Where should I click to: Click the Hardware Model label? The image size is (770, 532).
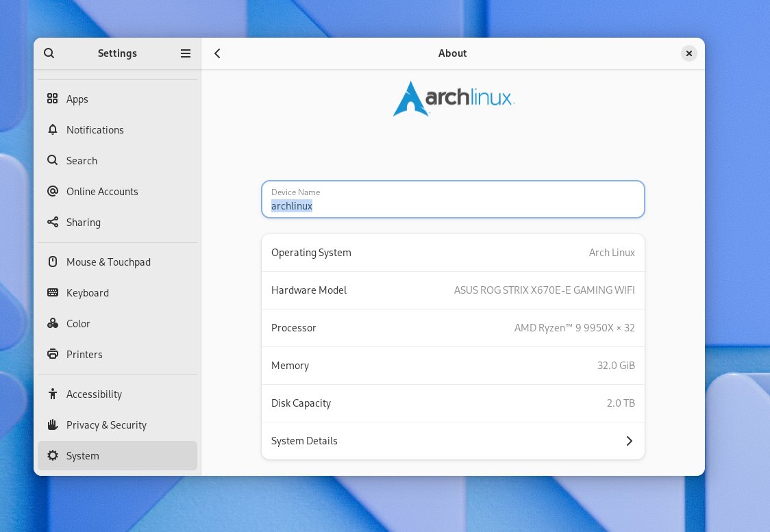coord(309,290)
